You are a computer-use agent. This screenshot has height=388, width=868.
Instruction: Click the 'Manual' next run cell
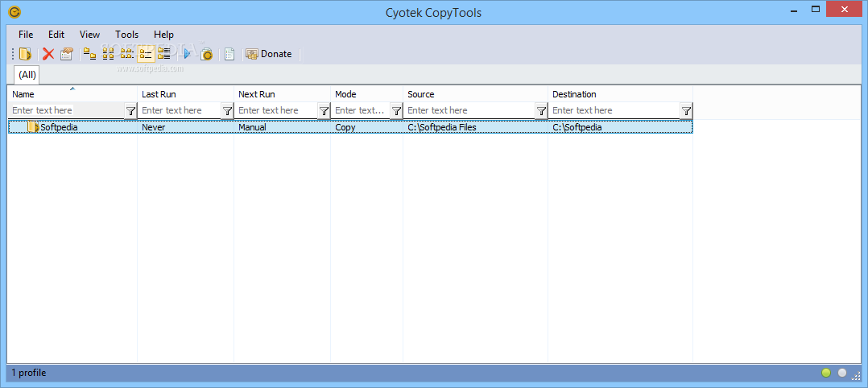tap(283, 127)
